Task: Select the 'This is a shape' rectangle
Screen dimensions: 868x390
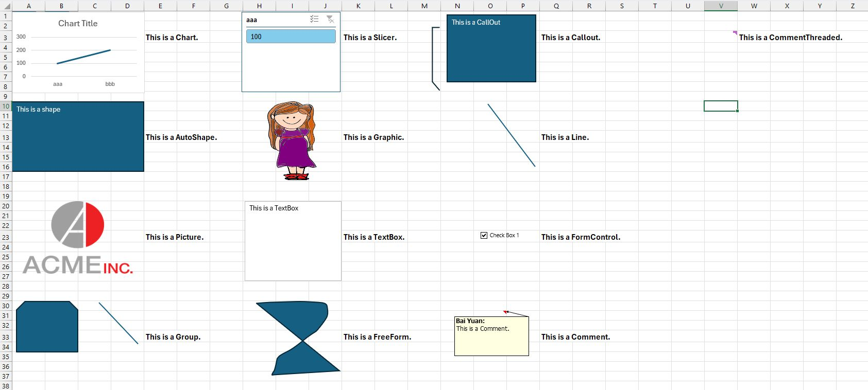Action: tap(78, 136)
